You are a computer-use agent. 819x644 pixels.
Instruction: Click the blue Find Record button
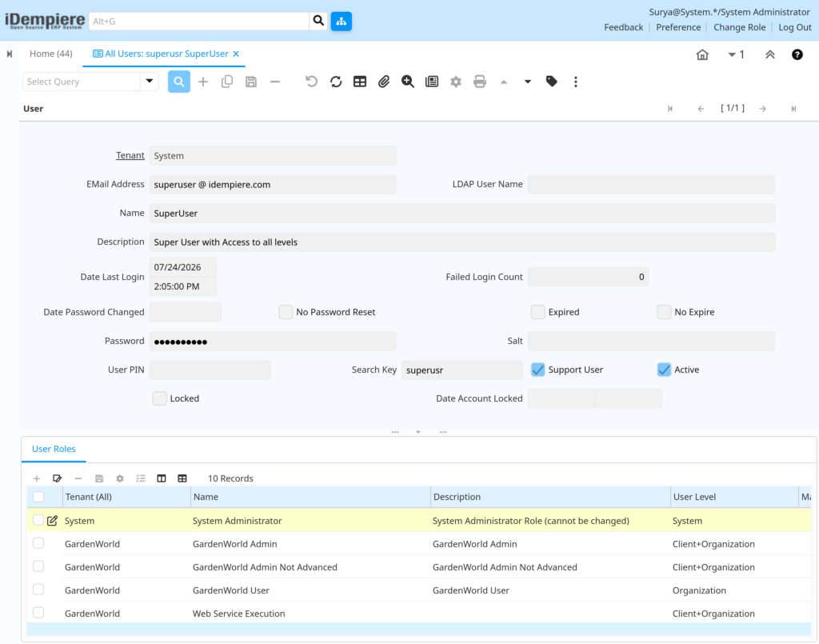(178, 82)
